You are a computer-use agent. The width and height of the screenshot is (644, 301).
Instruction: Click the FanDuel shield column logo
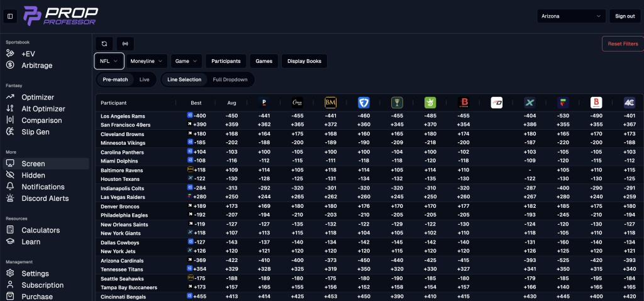click(x=364, y=103)
